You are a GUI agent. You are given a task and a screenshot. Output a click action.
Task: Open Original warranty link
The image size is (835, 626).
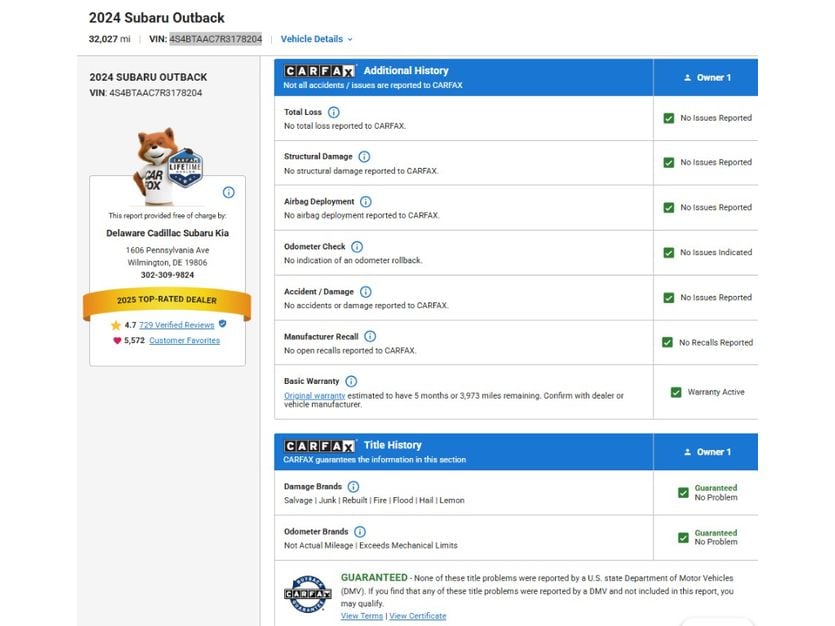[315, 396]
